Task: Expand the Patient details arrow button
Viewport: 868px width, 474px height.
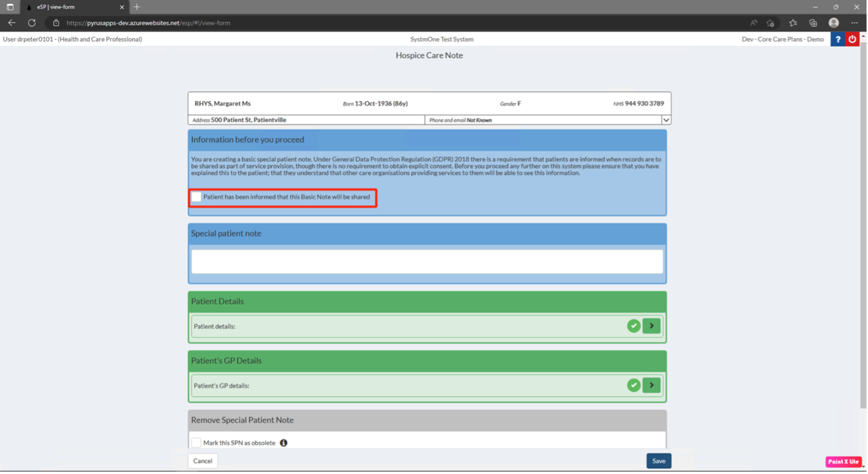Action: pos(651,326)
